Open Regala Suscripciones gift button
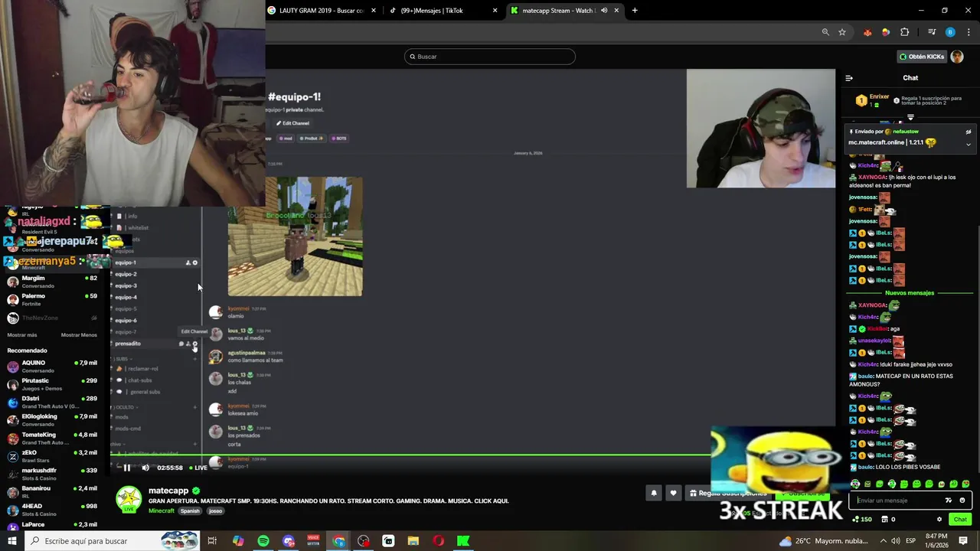980x551 pixels. tap(727, 493)
